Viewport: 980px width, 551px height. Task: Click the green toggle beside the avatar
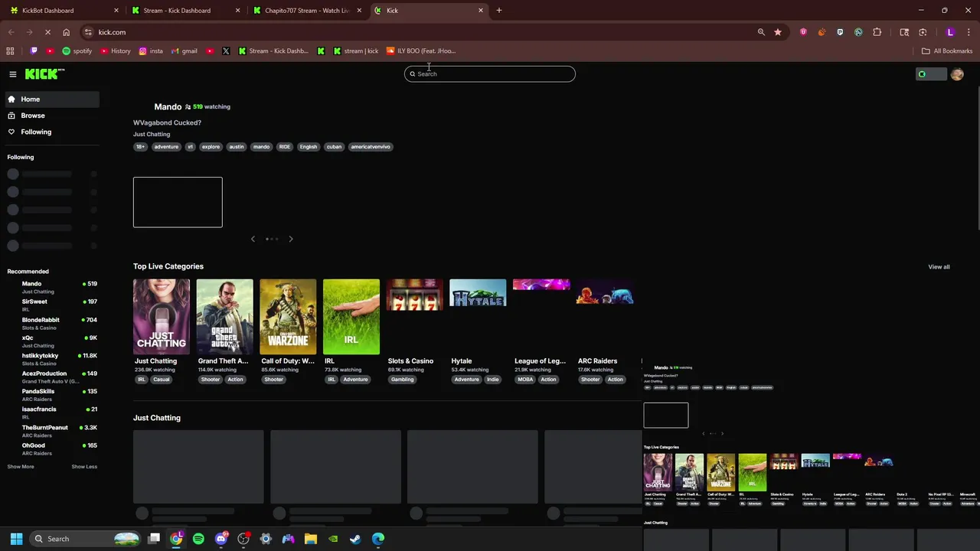pyautogui.click(x=931, y=74)
